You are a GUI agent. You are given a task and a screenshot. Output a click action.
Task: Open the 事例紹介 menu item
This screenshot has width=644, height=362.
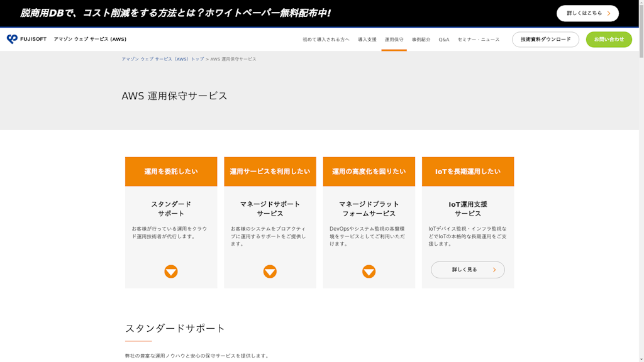[421, 40]
